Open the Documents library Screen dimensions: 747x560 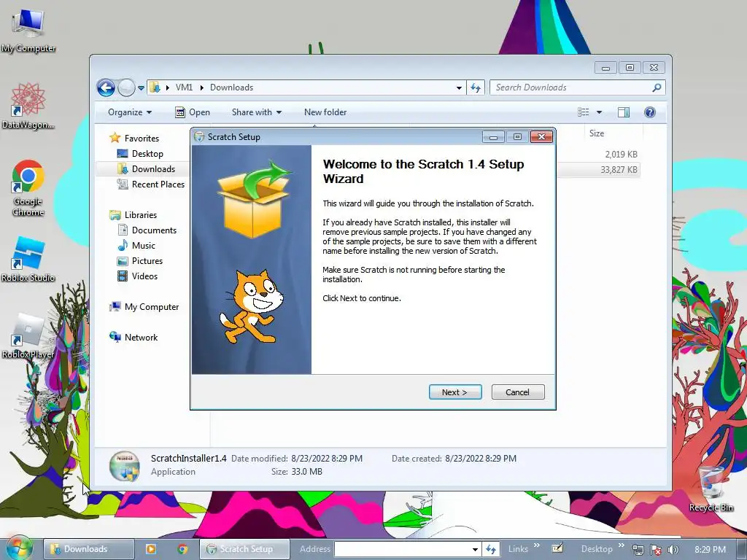point(154,230)
